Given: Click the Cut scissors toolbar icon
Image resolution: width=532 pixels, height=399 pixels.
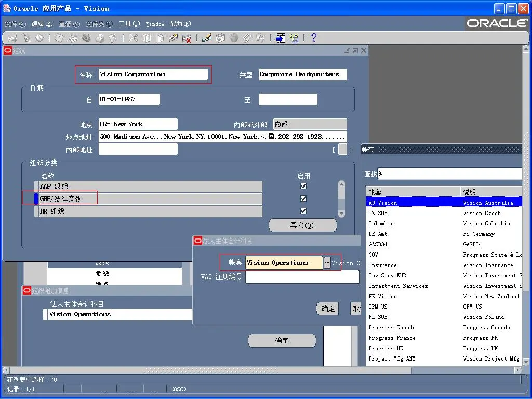Looking at the screenshot, I should (x=133, y=38).
